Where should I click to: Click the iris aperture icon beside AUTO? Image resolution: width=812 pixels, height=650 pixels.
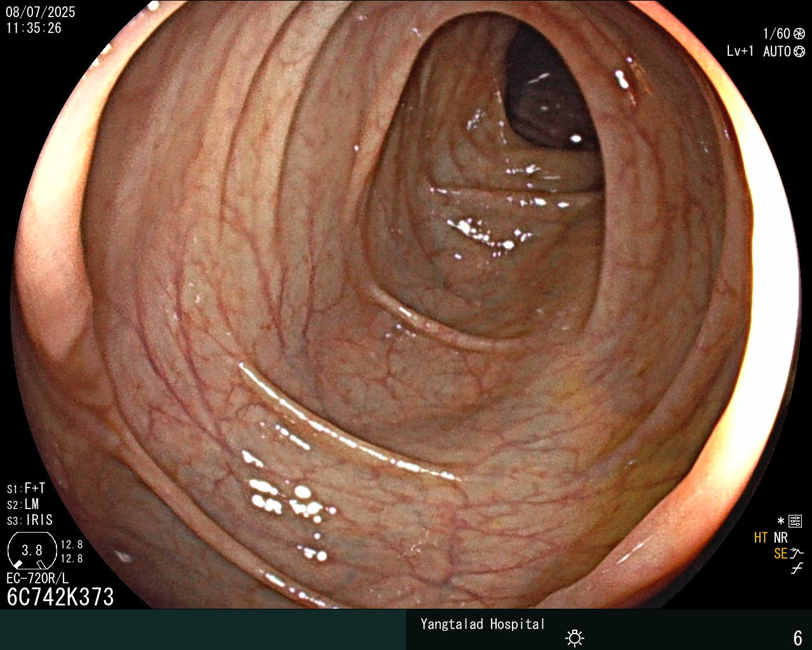799,51
